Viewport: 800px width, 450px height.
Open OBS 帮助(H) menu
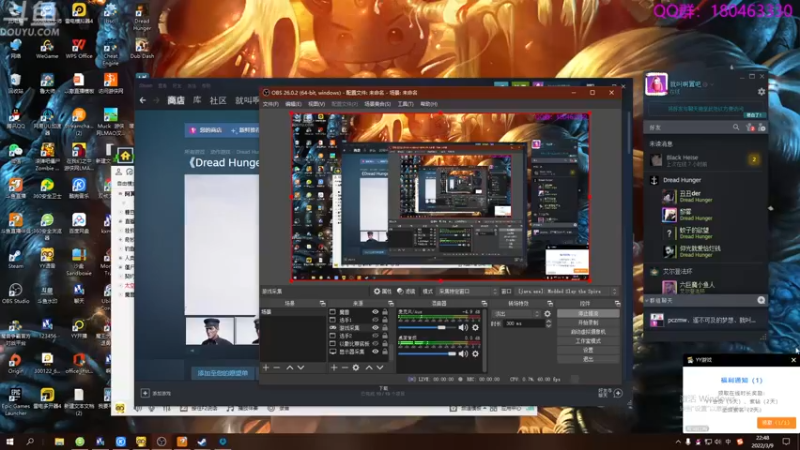pos(429,104)
